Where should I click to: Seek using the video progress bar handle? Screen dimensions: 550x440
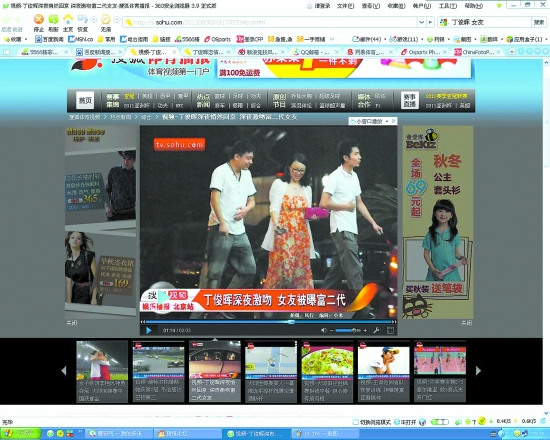(x=291, y=322)
